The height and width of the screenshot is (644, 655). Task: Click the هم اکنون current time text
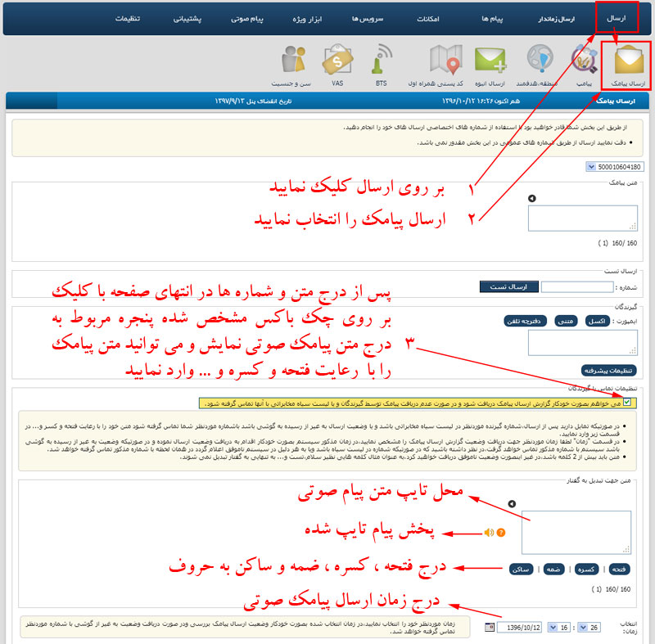pos(481,101)
